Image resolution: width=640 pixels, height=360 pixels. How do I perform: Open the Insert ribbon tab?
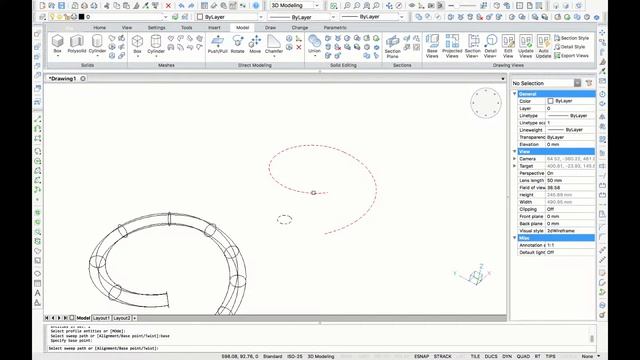tap(214, 28)
